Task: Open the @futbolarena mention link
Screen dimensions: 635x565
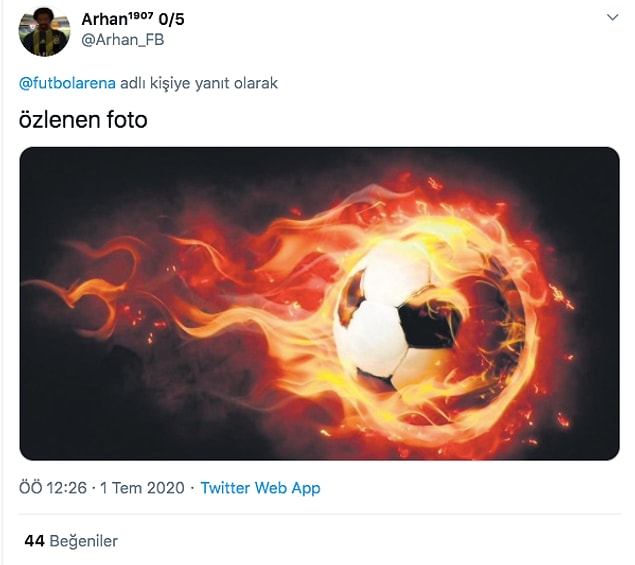Action: coord(67,83)
